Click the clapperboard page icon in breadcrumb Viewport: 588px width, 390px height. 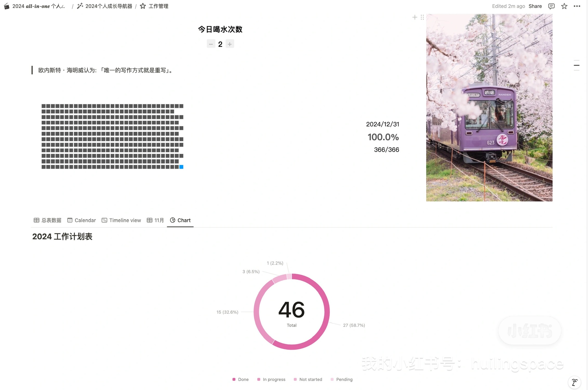(7, 6)
